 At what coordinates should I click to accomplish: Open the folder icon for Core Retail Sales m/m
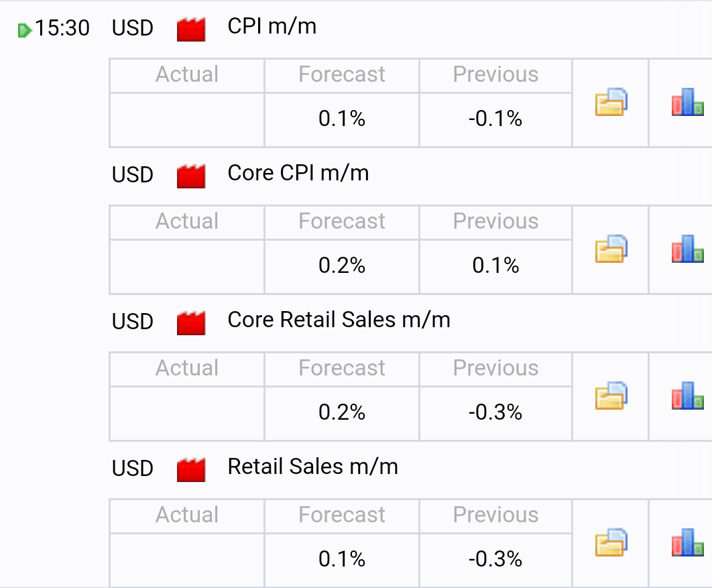pyautogui.click(x=611, y=396)
